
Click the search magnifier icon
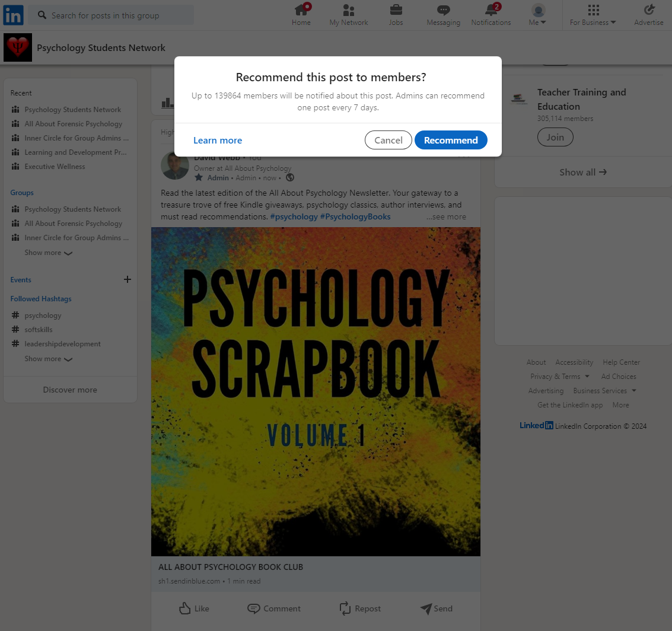42,15
